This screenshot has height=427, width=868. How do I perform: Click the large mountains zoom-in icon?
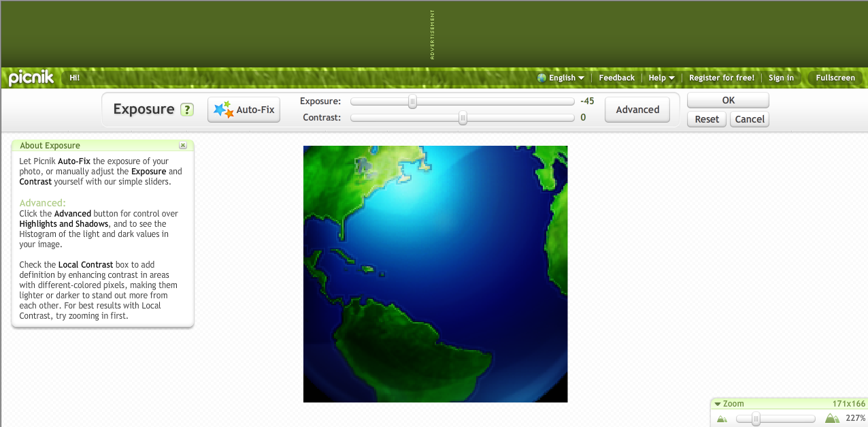(x=832, y=418)
